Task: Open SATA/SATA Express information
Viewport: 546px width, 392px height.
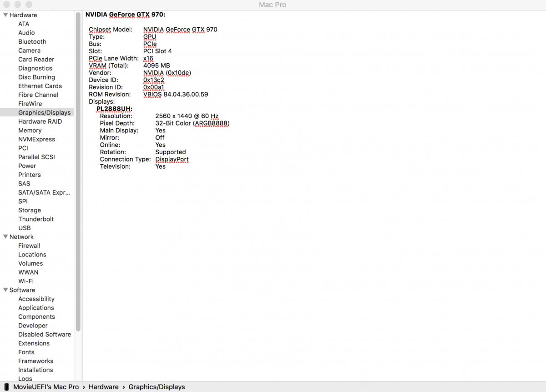Action: coord(44,192)
